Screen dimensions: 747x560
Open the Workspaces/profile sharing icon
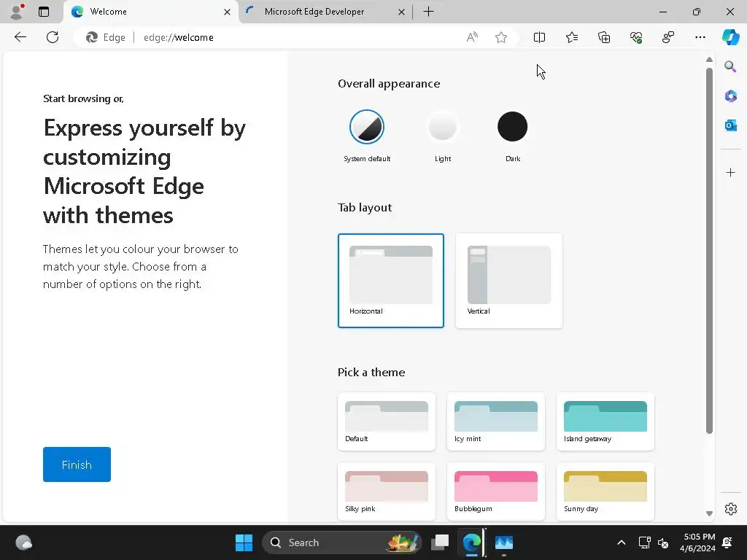pos(668,37)
